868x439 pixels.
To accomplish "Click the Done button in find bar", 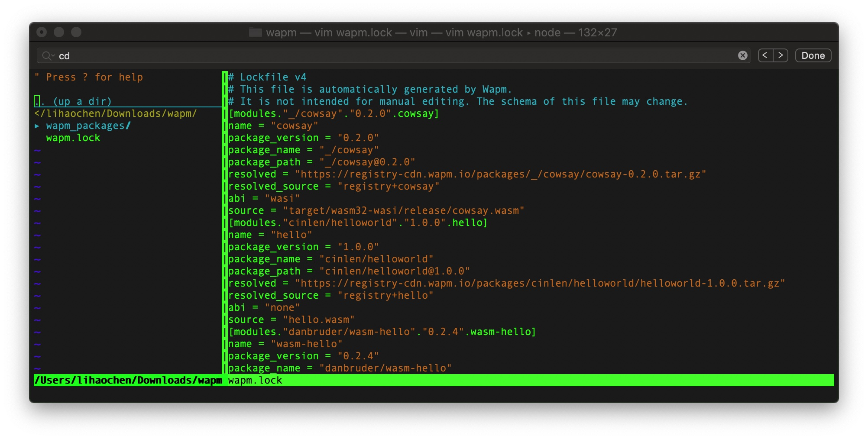I will [813, 55].
